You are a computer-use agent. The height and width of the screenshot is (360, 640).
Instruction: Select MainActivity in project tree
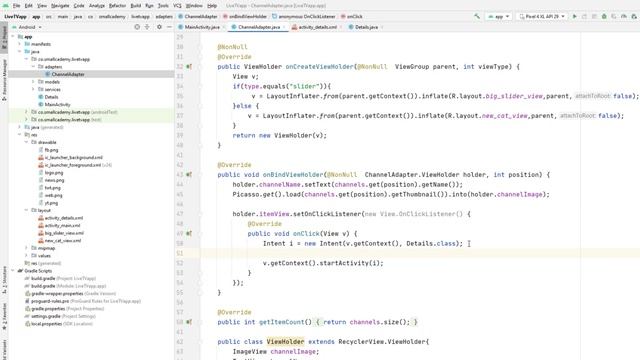click(57, 104)
